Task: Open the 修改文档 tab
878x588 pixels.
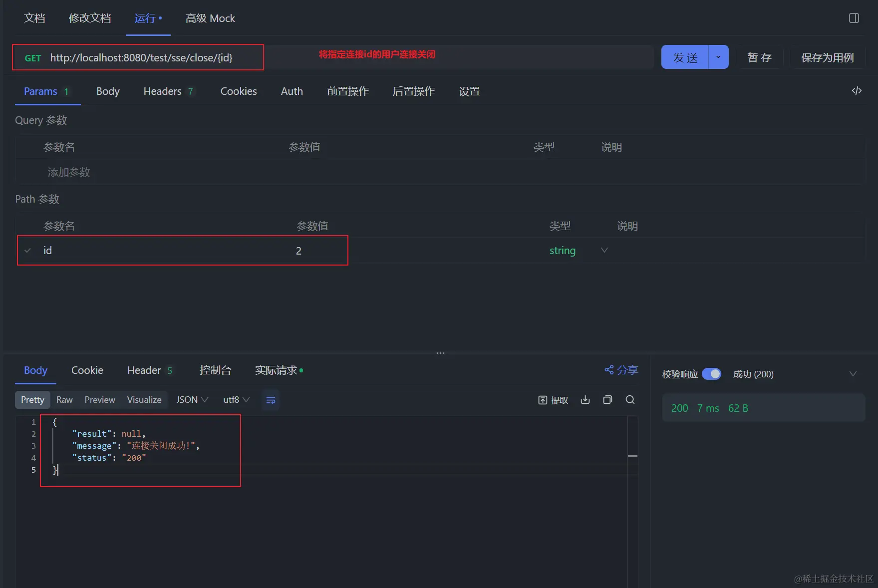Action: tap(90, 18)
